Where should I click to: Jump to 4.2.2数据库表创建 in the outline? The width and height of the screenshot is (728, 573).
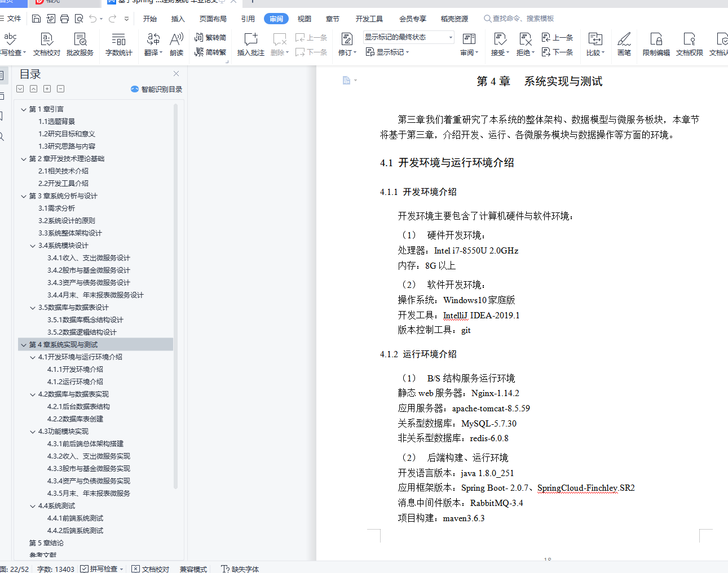click(x=75, y=419)
